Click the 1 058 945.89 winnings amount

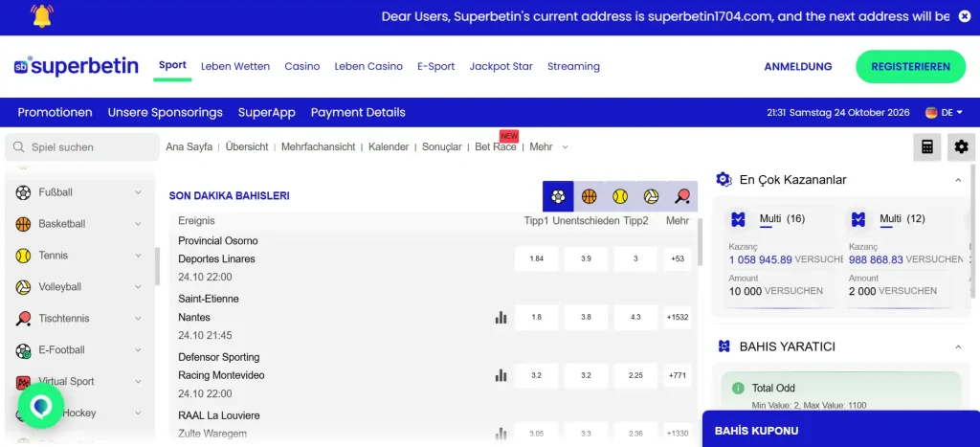pos(760,259)
